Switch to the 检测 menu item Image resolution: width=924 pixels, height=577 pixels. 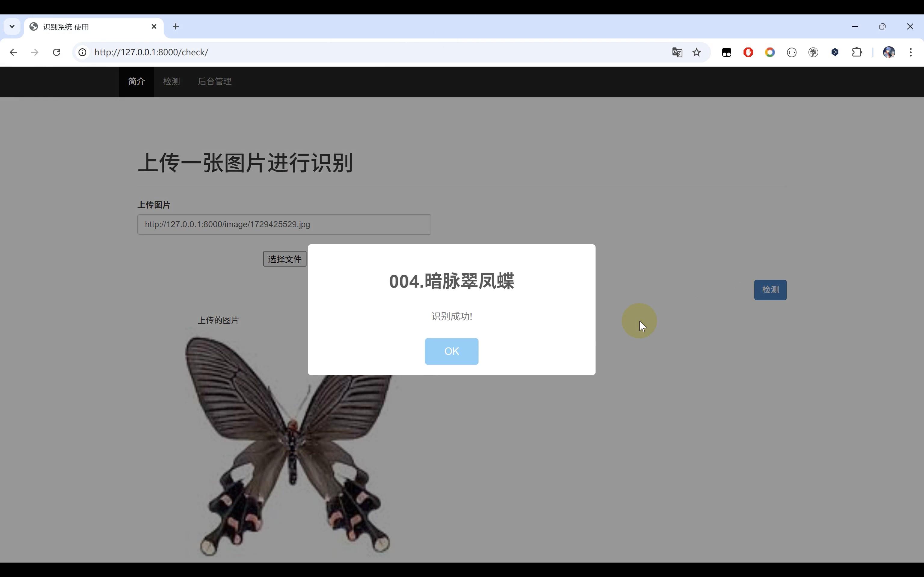[x=171, y=81]
